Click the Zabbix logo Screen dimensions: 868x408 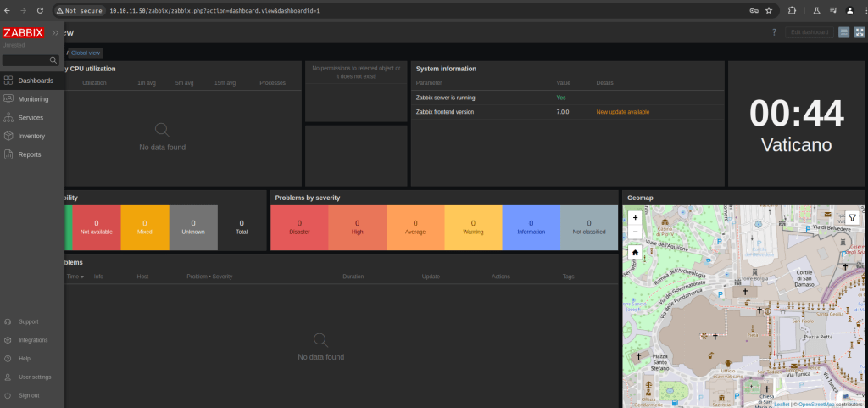[23, 33]
